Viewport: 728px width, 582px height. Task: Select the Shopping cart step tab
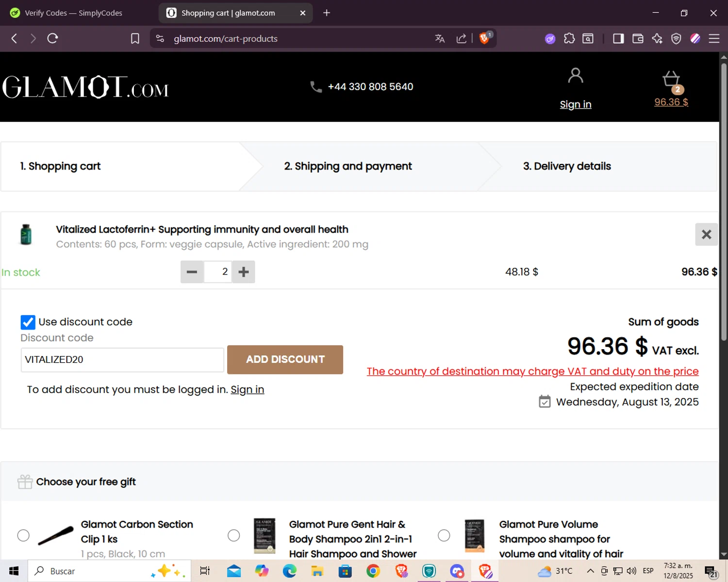pyautogui.click(x=60, y=166)
